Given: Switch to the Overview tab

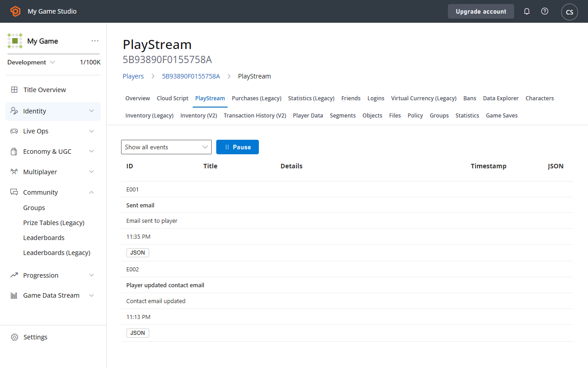Looking at the screenshot, I should click(138, 98).
